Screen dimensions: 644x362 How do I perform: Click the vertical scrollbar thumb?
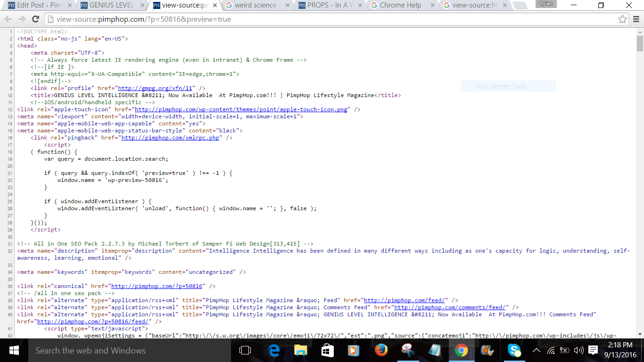click(640, 43)
